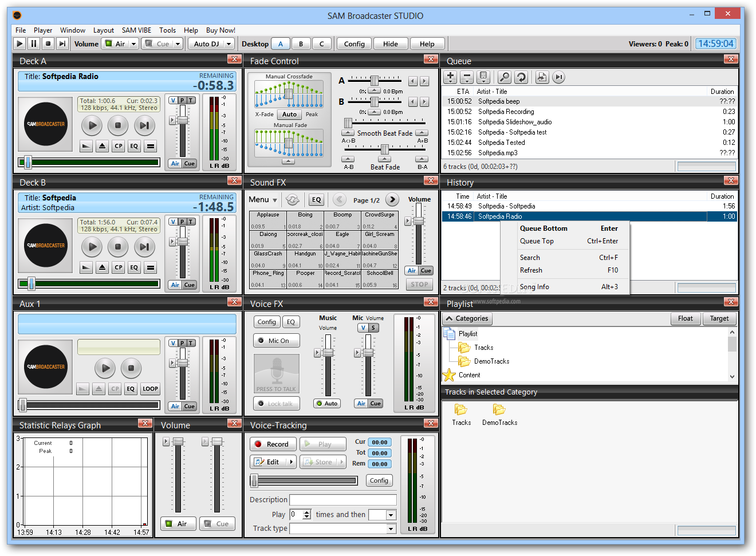Skip to next track on Deck A
This screenshot has width=756, height=556.
click(144, 125)
